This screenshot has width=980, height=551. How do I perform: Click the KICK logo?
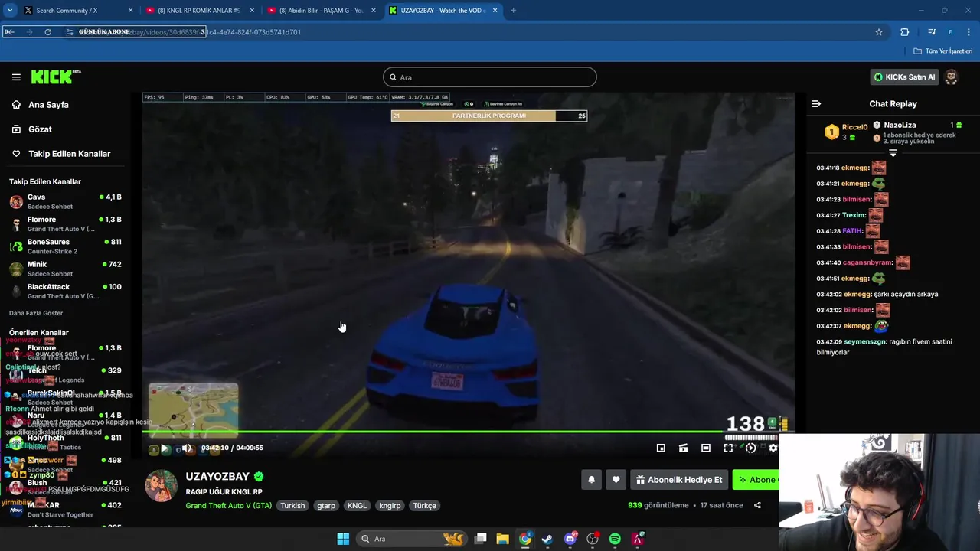pyautogui.click(x=55, y=77)
